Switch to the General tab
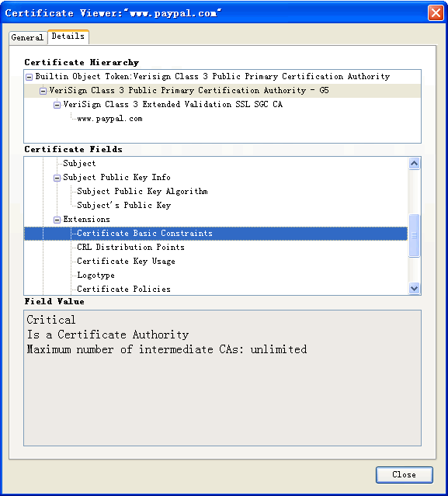448x496 pixels. [27, 37]
